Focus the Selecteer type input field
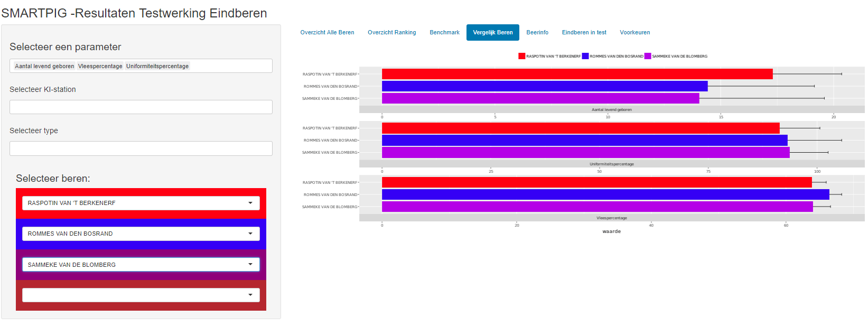This screenshot has height=326, width=868. pyautogui.click(x=141, y=148)
